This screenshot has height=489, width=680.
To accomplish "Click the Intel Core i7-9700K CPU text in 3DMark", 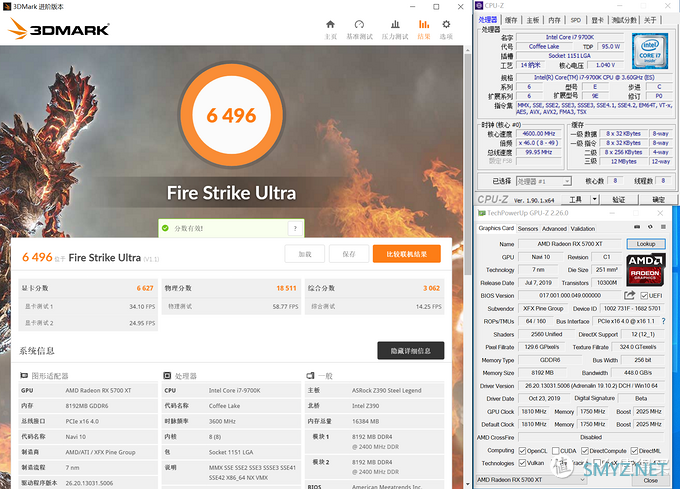I will (235, 390).
